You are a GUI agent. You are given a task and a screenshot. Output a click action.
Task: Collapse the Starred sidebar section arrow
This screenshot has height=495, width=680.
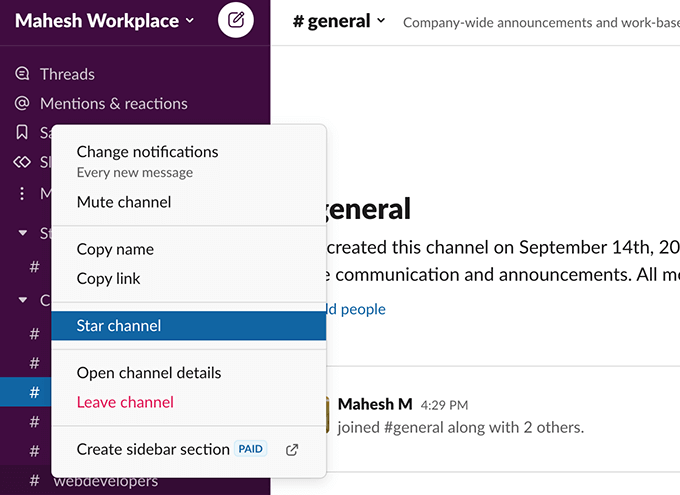[23, 233]
